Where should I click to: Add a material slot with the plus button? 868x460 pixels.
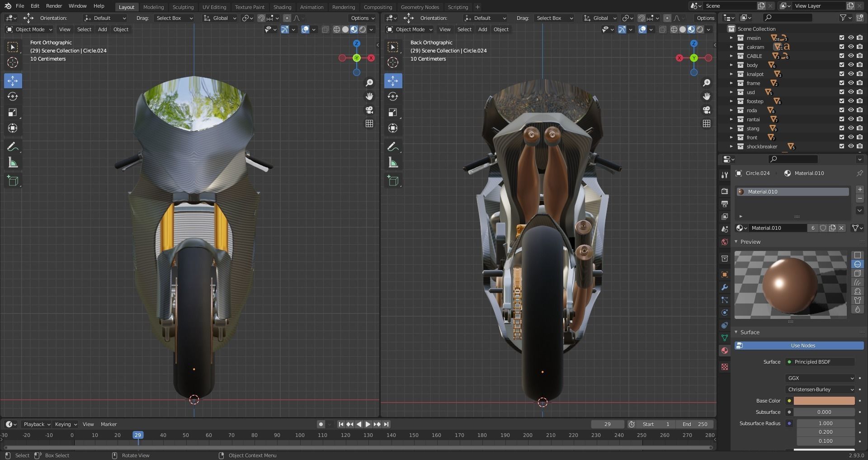click(859, 190)
